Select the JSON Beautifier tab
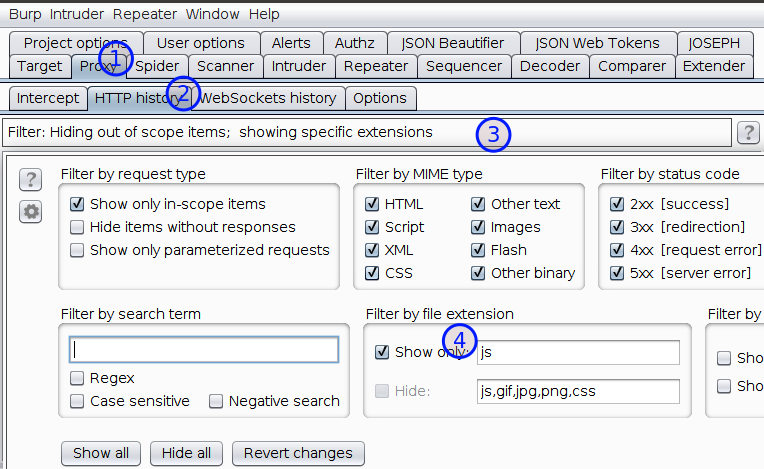This screenshot has height=469, width=764. click(453, 43)
